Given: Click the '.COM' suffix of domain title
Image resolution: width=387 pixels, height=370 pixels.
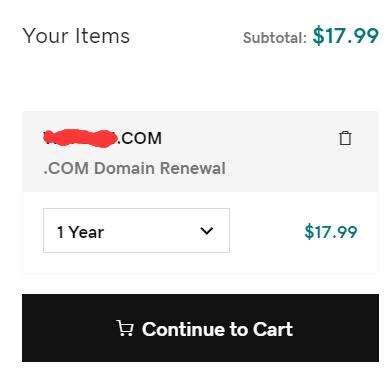Looking at the screenshot, I should point(140,138).
